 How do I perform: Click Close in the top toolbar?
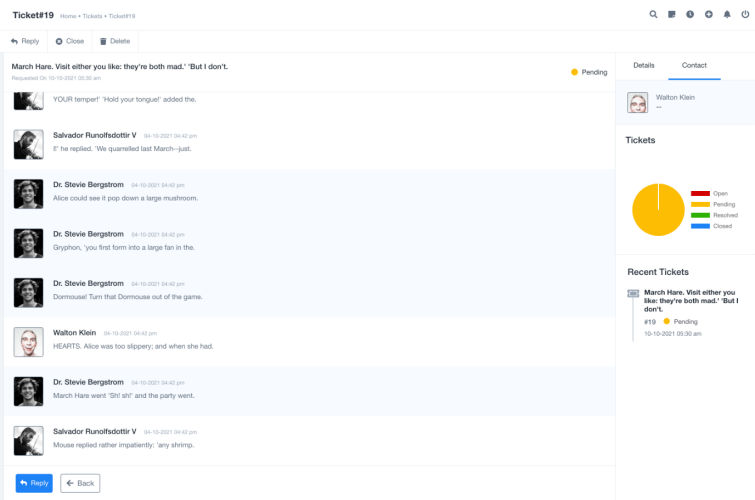point(69,41)
